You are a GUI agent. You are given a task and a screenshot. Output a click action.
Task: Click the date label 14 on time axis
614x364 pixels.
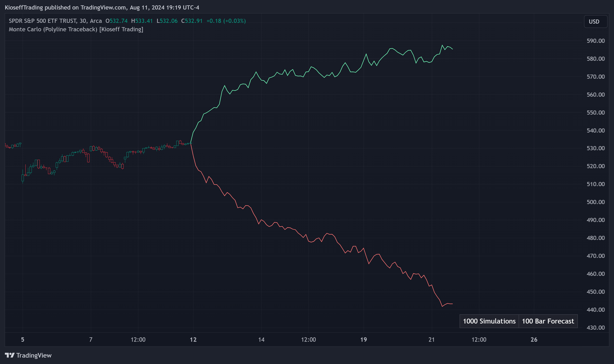tap(261, 340)
